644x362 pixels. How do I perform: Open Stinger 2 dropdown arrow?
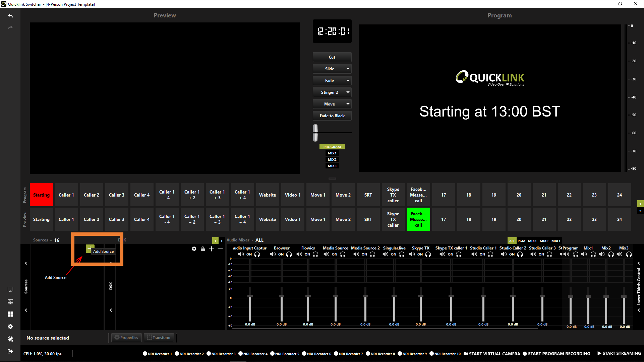pos(348,92)
